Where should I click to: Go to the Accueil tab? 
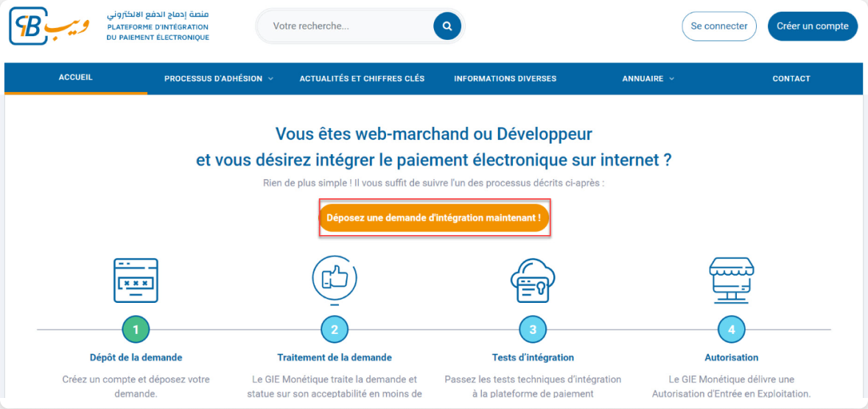click(x=76, y=77)
